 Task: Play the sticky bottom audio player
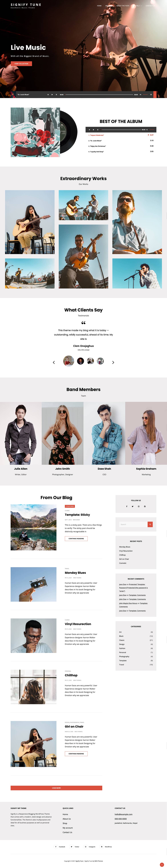[x=52, y=95]
